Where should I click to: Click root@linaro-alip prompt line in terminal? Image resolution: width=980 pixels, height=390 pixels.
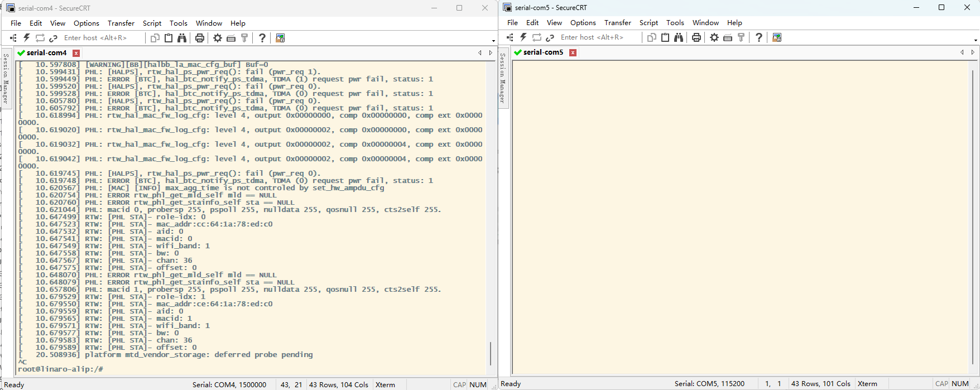(x=60, y=369)
